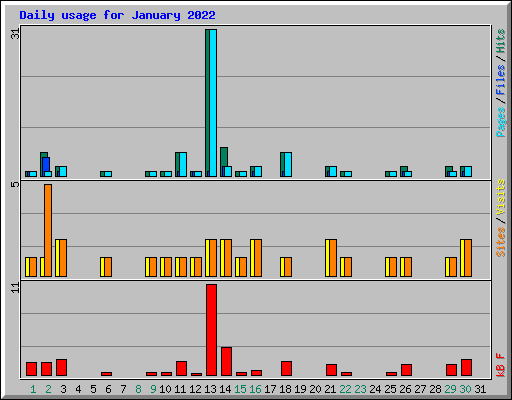This screenshot has width=512, height=400.
Task: Click the cyan pages bar for day 18
Action: pyautogui.click(x=288, y=165)
